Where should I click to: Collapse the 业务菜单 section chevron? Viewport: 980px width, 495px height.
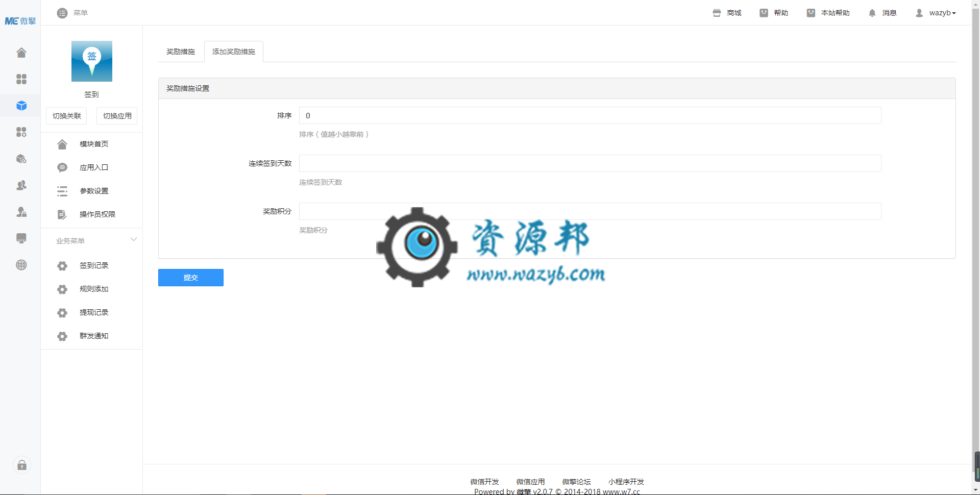(x=134, y=239)
